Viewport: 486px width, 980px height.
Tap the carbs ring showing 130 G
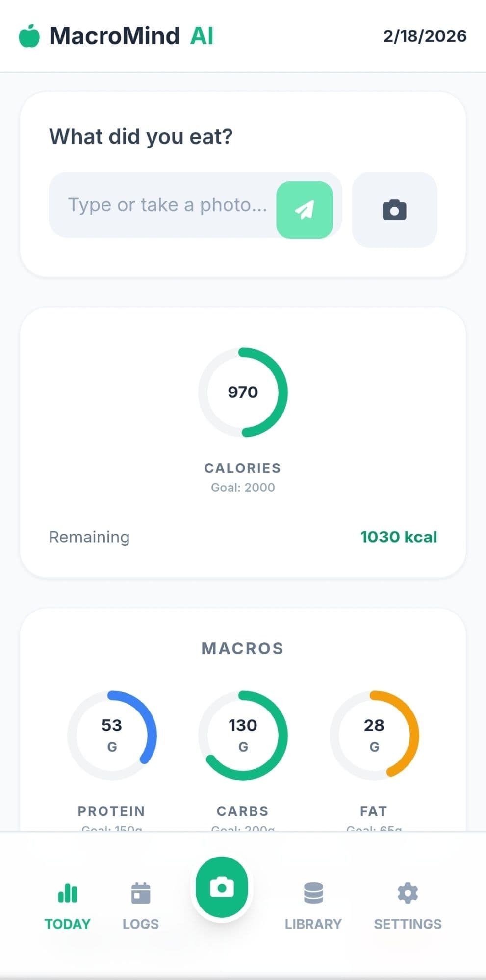tap(243, 735)
